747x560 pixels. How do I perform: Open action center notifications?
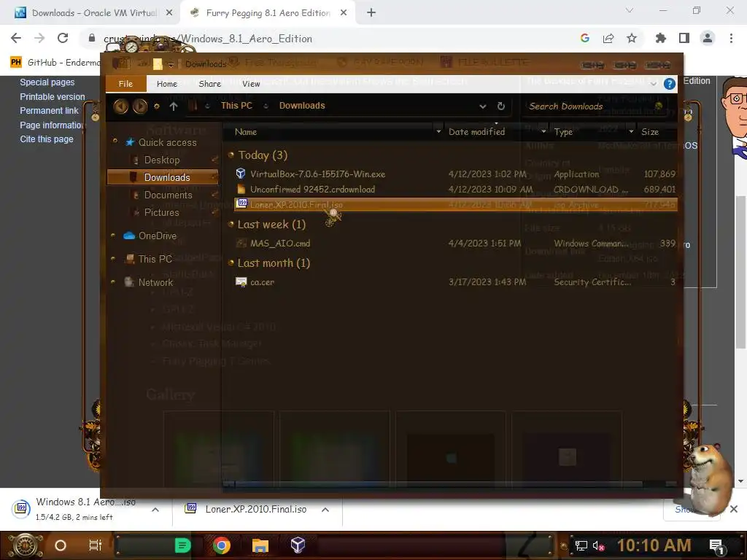point(716,547)
